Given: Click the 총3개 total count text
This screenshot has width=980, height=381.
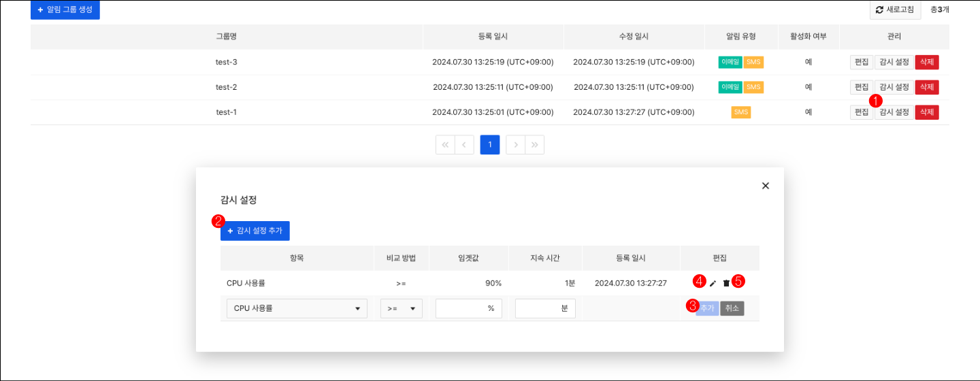Looking at the screenshot, I should click(940, 10).
